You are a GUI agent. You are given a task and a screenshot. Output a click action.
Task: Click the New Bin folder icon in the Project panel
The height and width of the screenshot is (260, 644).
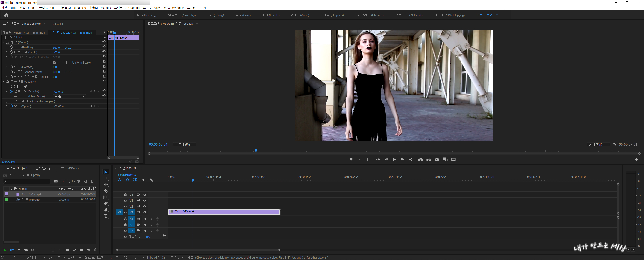tap(81, 250)
